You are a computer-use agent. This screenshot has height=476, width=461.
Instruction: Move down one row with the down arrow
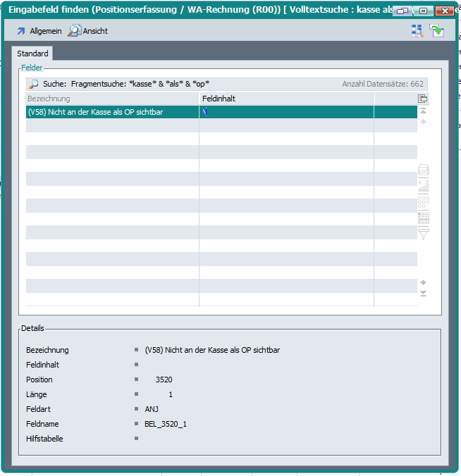click(424, 282)
